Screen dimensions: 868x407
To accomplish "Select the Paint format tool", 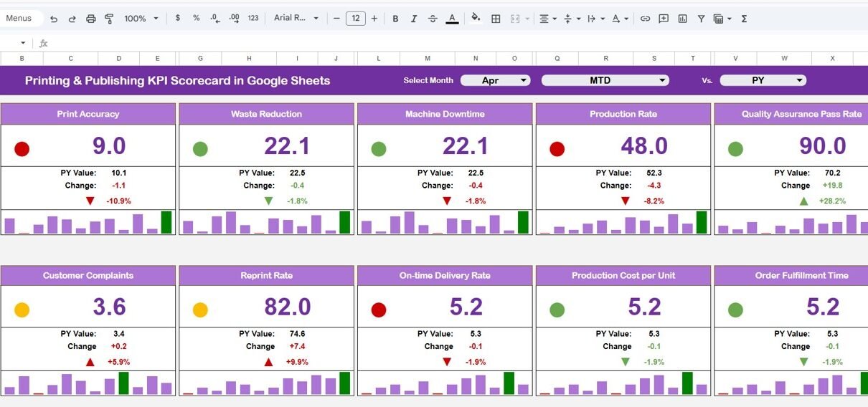I will (109, 19).
